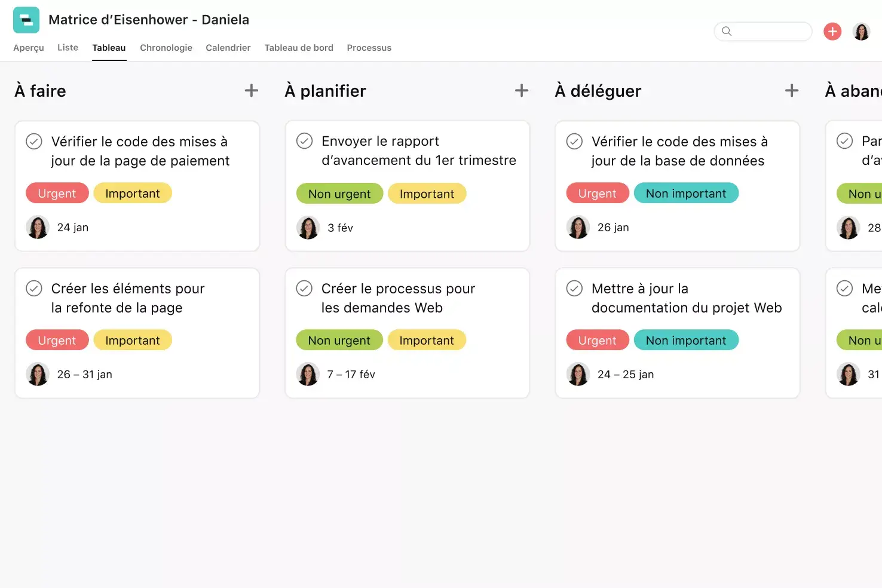Click Non urgent tag on demandes Web card

[339, 340]
